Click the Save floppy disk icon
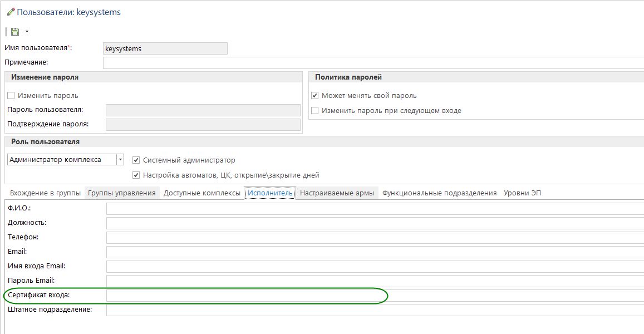This screenshot has width=644, height=334. tap(15, 32)
